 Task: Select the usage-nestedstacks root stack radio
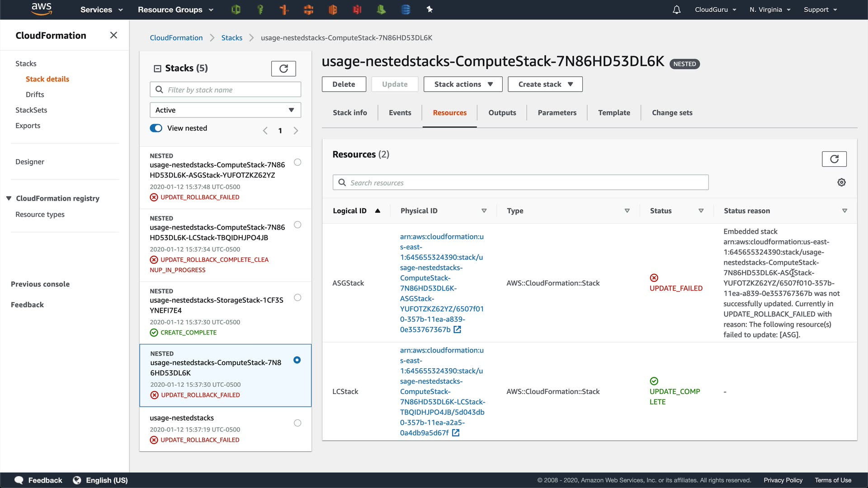point(297,423)
